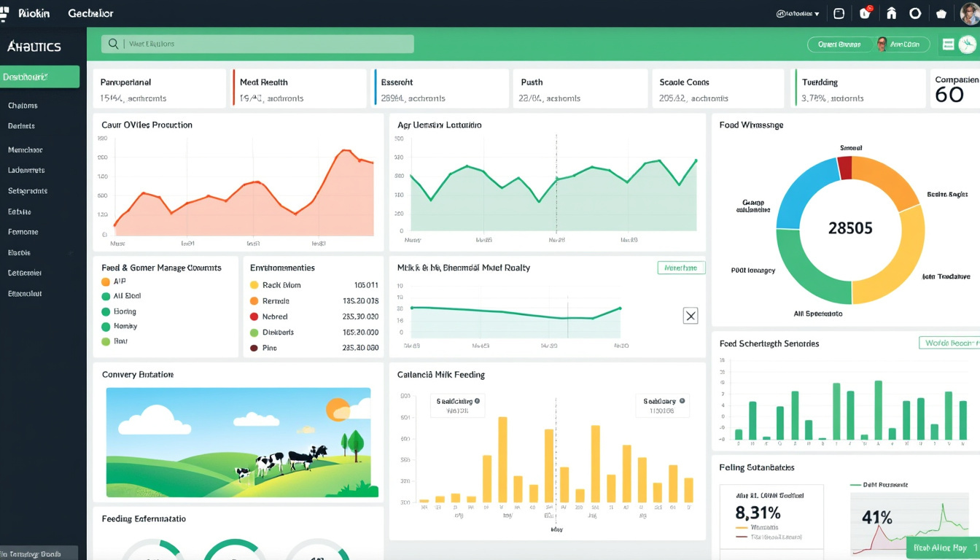
Task: Toggle the yellow Rack Blom legend dot
Action: coord(254,285)
